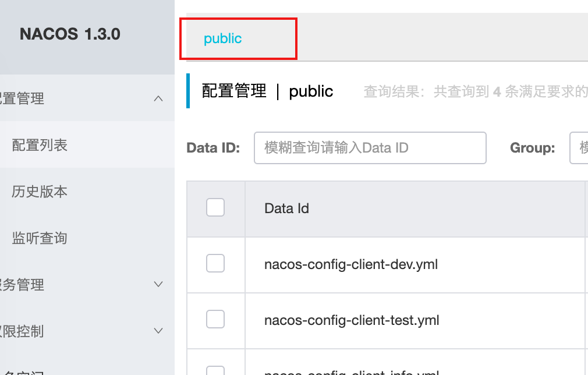Tick the select-all checkbox in table header
This screenshot has width=588, height=375.
(215, 207)
